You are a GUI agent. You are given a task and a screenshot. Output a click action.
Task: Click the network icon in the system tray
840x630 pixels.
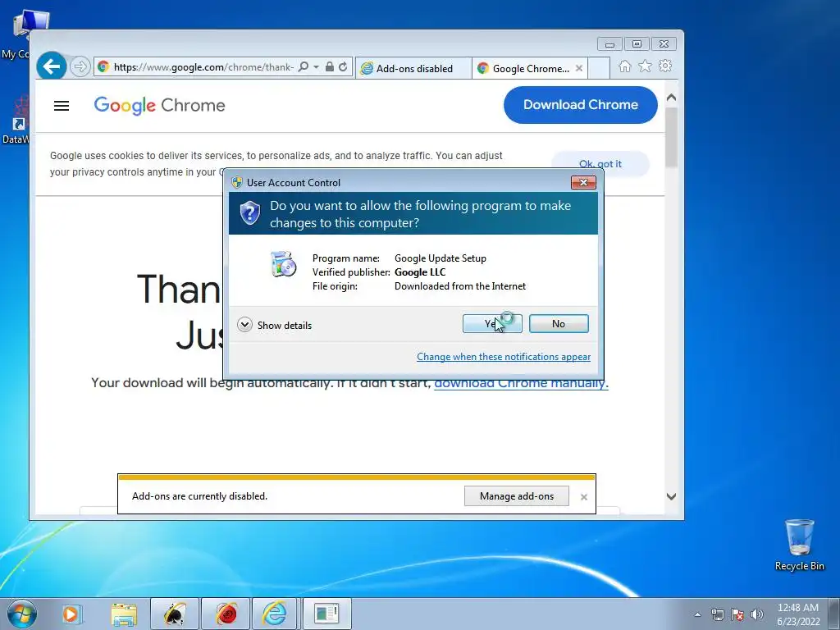(717, 614)
